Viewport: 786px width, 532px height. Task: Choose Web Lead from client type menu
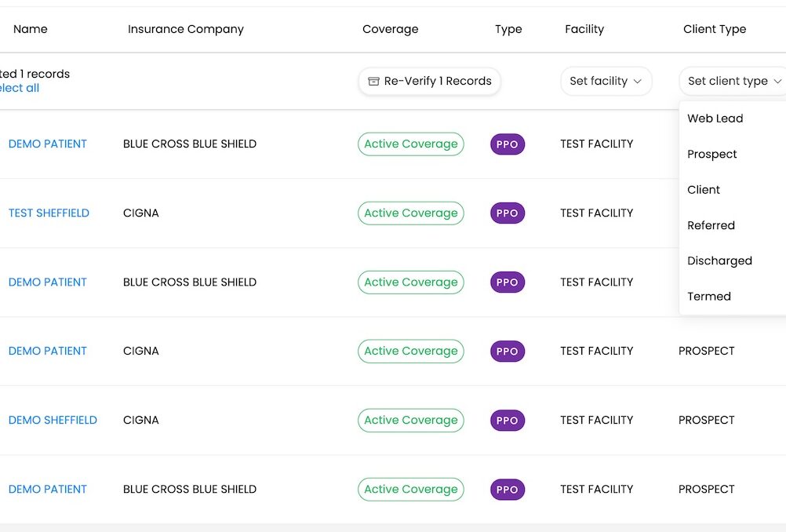(x=715, y=118)
